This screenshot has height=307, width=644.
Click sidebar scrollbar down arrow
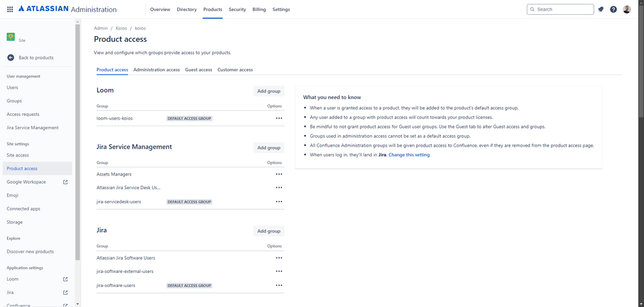pos(78,304)
